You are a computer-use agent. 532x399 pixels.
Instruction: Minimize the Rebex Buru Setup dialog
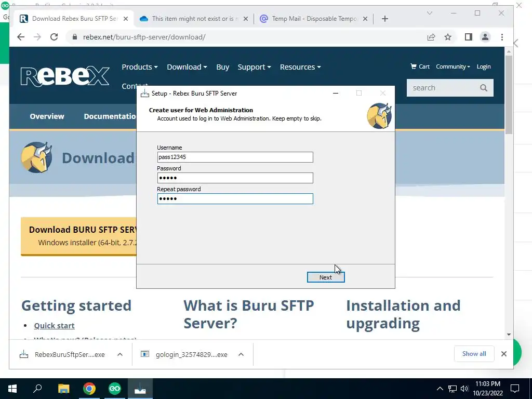(336, 94)
